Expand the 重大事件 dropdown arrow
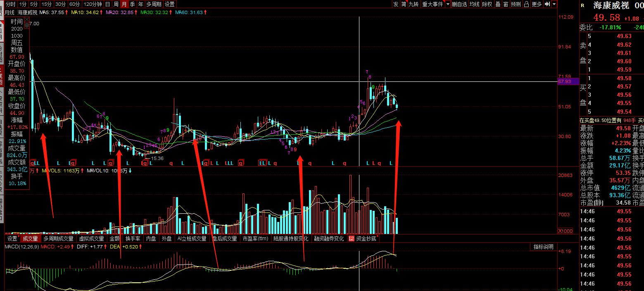The width and height of the screenshot is (644, 291). (448, 4)
